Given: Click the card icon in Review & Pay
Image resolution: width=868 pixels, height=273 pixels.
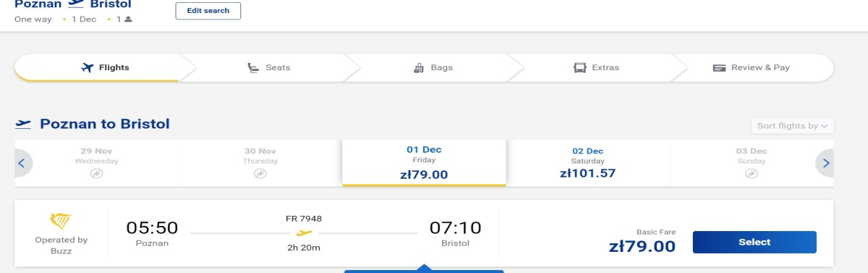Looking at the screenshot, I should pos(719,68).
